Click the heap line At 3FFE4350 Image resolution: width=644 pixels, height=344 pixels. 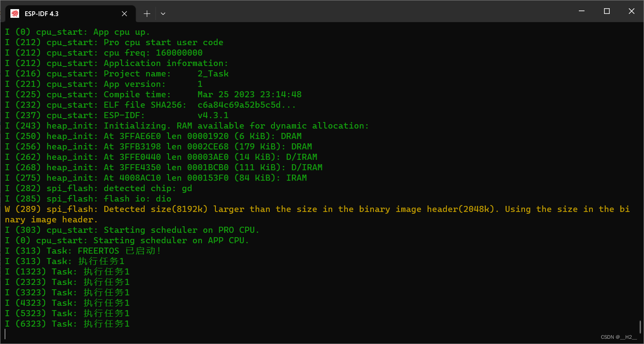point(163,168)
